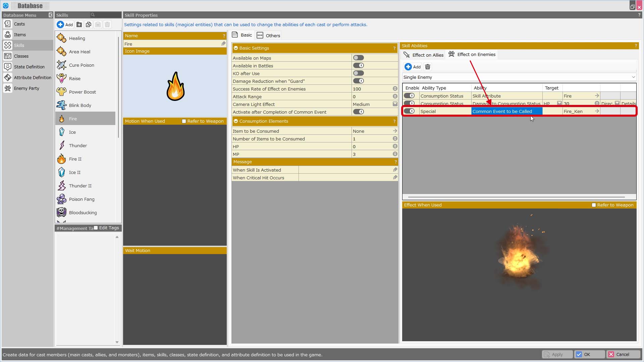
Task: Edit the When Skill Is Activated message
Action: coord(395,170)
